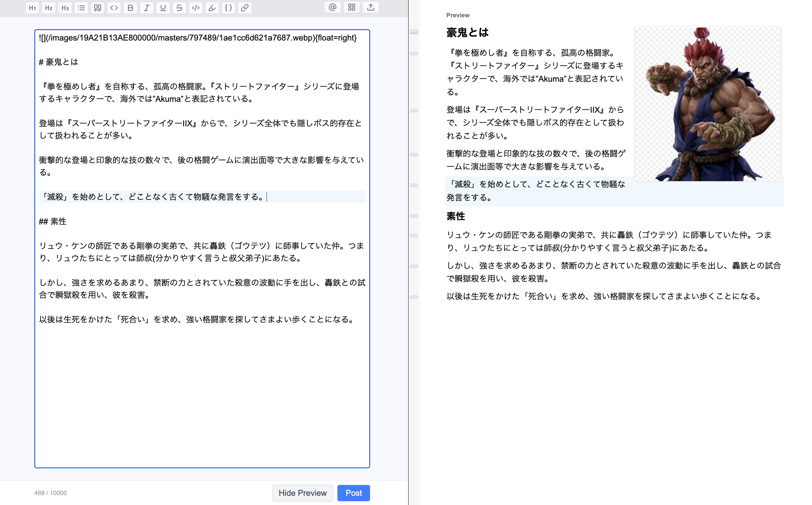Insert a code block with the </> icon
The image size is (812, 505).
[x=196, y=7]
